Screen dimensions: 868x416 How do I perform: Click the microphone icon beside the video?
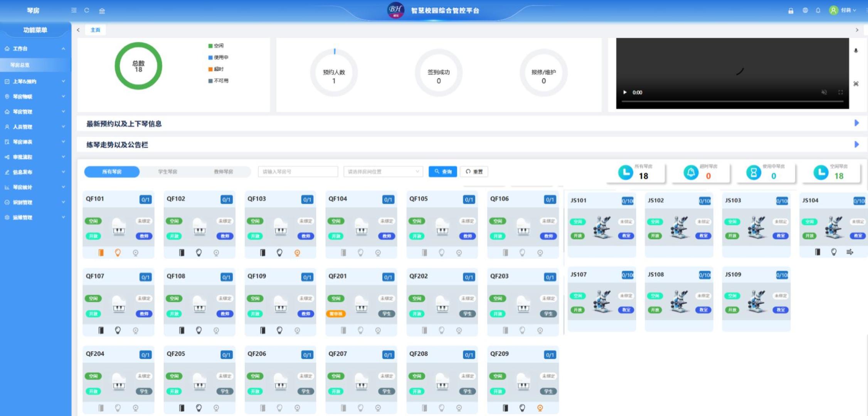point(856,50)
